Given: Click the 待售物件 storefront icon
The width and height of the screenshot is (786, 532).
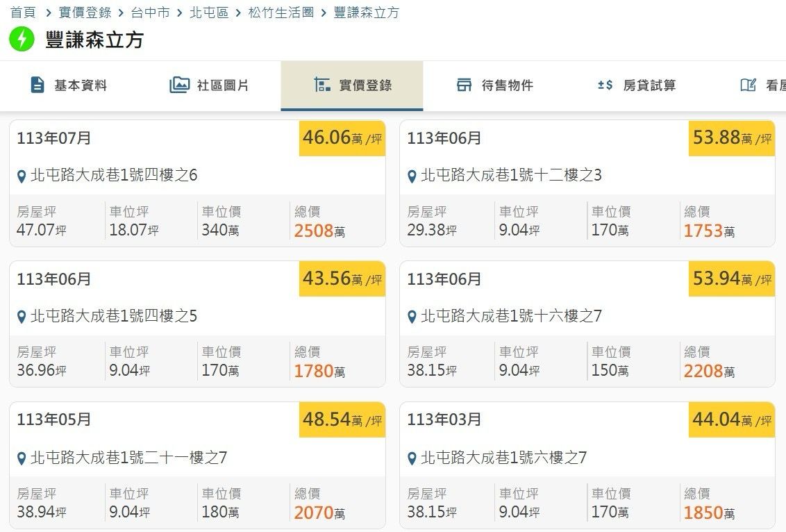Looking at the screenshot, I should (464, 85).
